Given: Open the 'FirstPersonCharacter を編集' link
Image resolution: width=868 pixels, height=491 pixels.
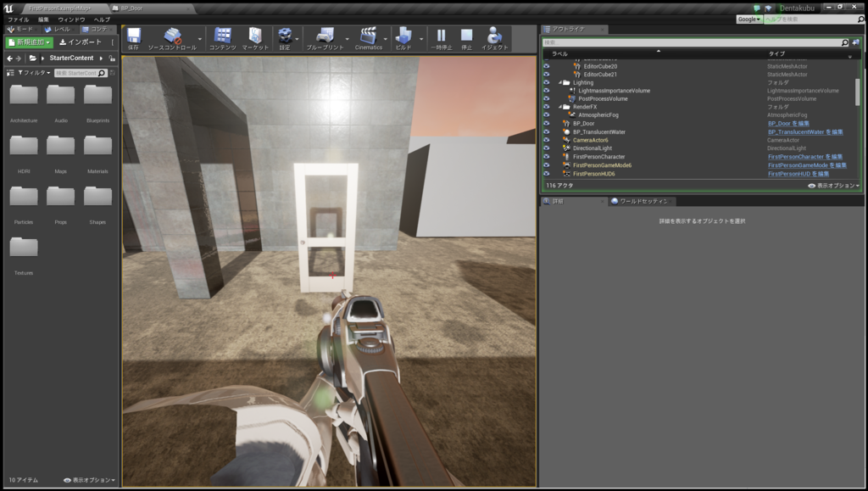Looking at the screenshot, I should point(805,157).
